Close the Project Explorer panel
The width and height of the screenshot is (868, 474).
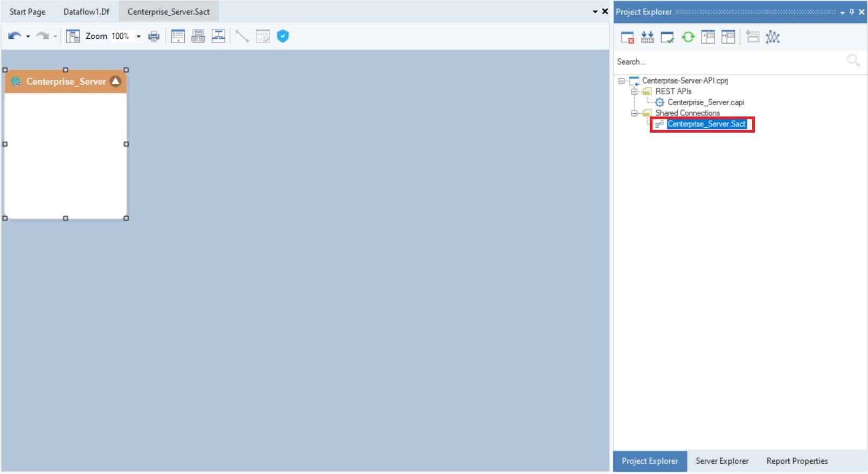click(x=862, y=12)
